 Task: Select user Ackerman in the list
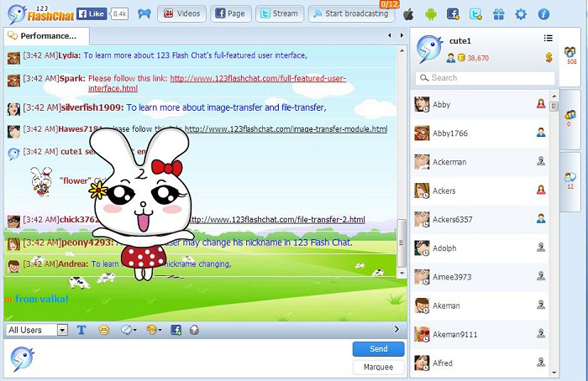click(x=480, y=162)
